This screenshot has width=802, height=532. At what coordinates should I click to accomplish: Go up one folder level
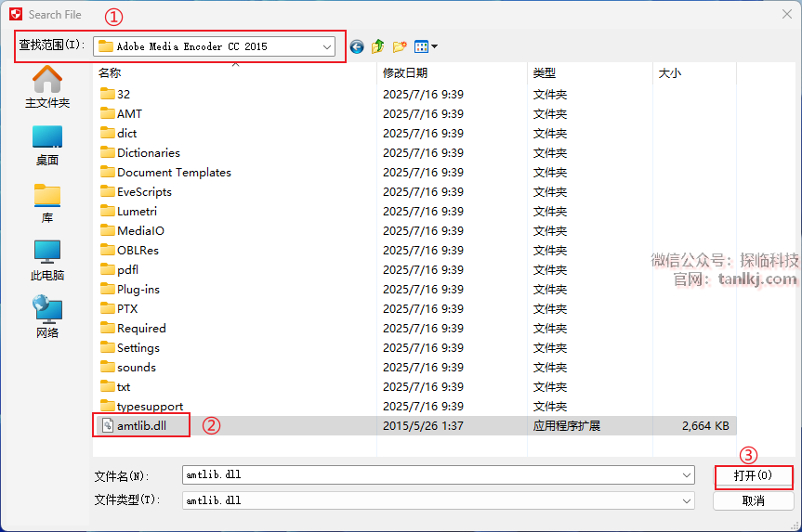[x=377, y=46]
